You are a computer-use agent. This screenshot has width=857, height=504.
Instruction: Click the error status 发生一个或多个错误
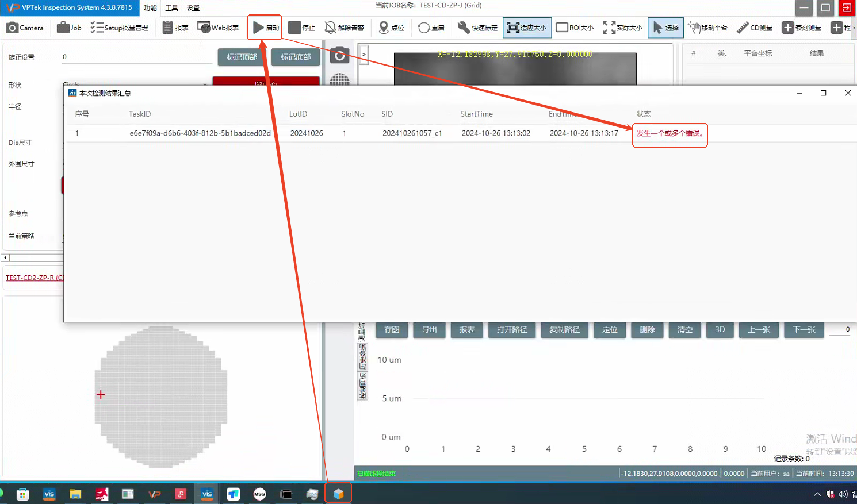(669, 133)
